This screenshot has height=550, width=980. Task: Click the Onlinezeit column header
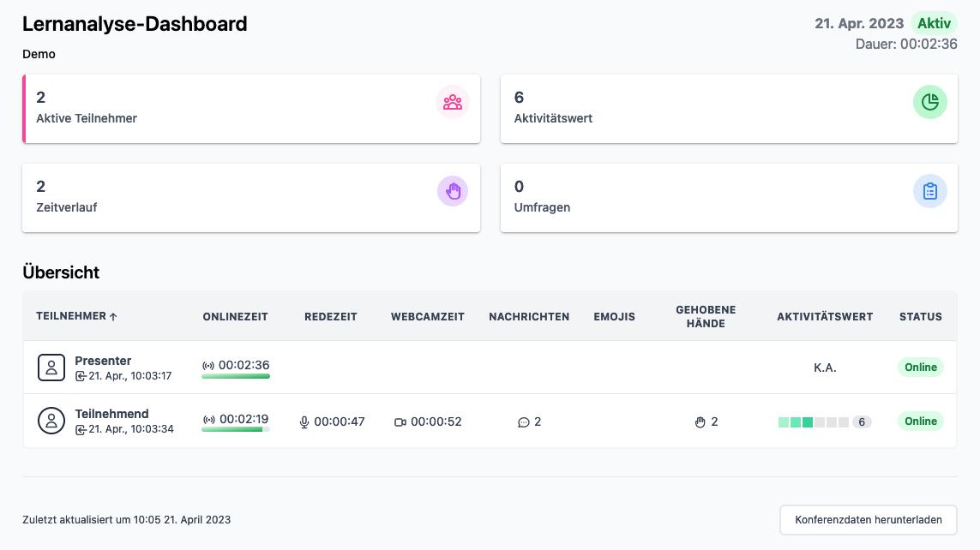(x=235, y=315)
